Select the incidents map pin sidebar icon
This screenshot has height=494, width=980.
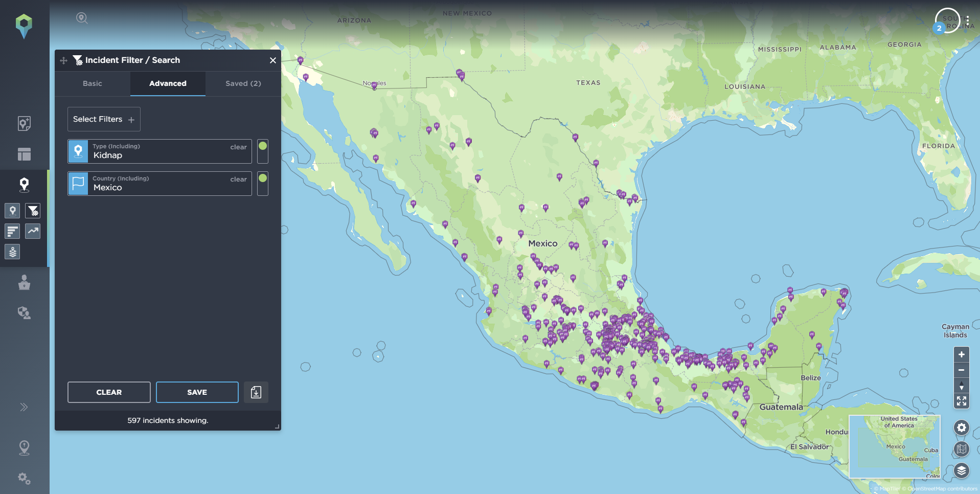(24, 185)
